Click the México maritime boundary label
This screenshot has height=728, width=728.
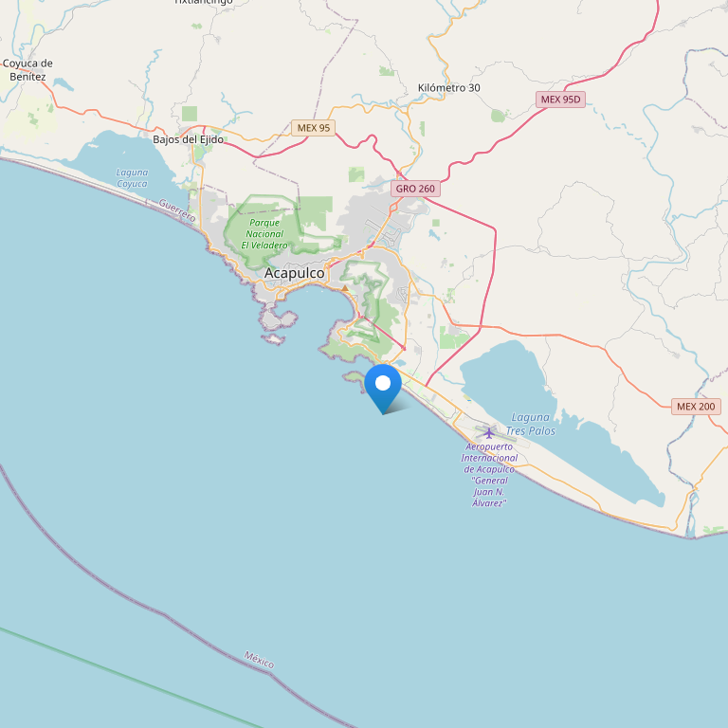[259, 660]
